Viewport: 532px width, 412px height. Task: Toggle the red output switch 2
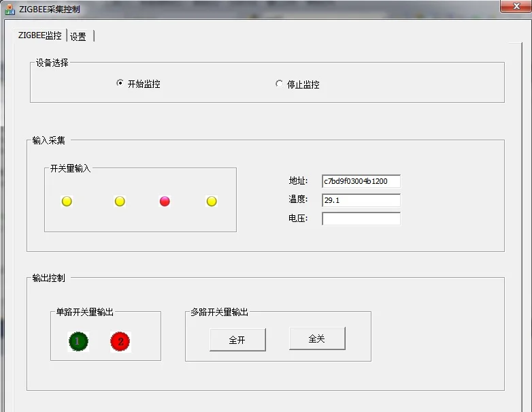(120, 341)
